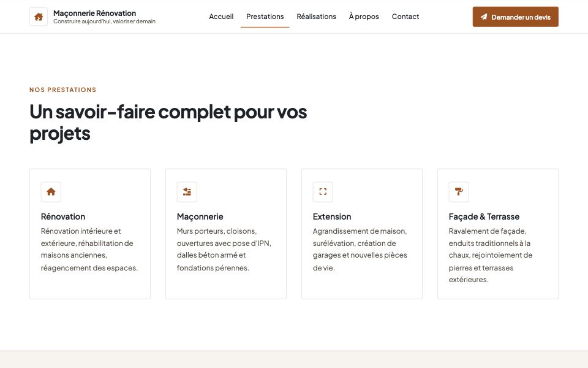
Task: Open the Contact page link
Action: coord(405,17)
